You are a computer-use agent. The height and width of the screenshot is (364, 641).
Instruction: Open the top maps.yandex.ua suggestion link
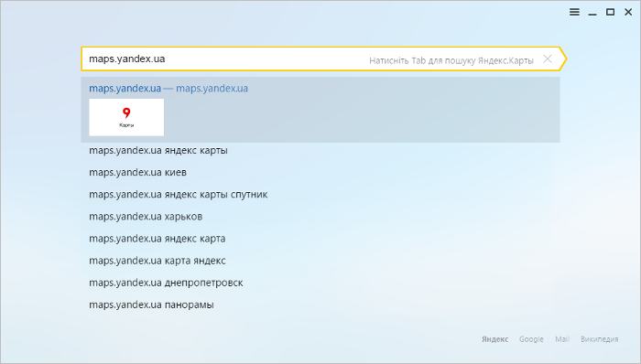[x=168, y=89]
